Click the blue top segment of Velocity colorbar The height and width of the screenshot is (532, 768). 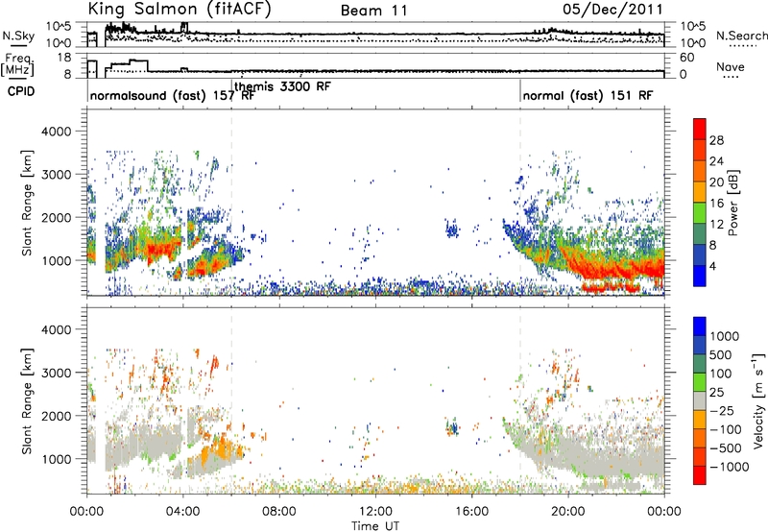pyautogui.click(x=700, y=326)
